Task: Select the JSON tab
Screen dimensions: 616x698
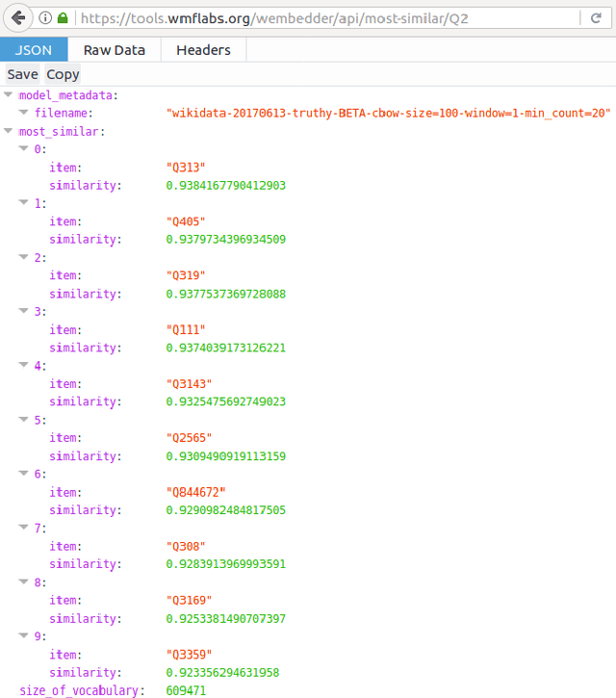Action: click(x=34, y=50)
